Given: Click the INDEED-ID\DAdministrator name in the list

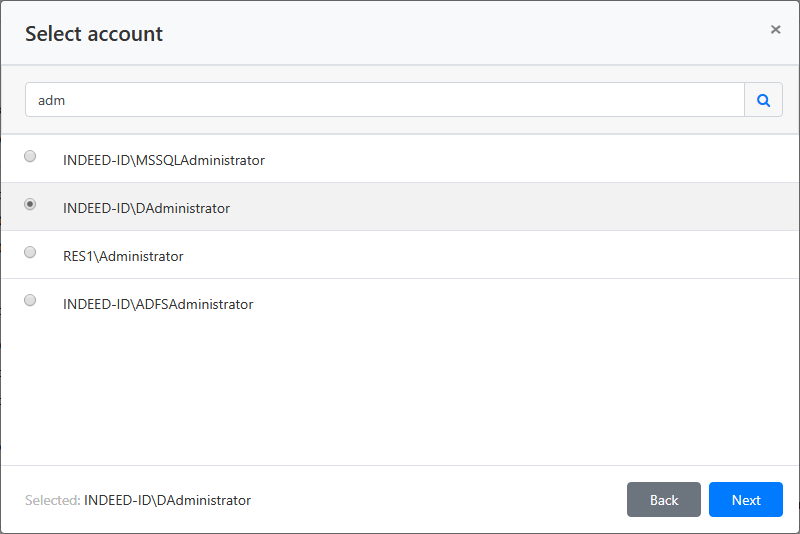Looking at the screenshot, I should click(x=146, y=208).
